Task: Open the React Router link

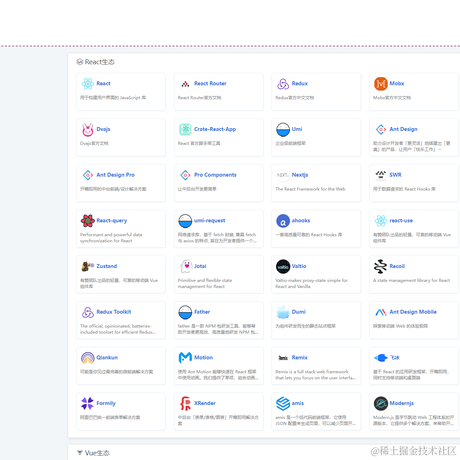Action: (x=210, y=83)
